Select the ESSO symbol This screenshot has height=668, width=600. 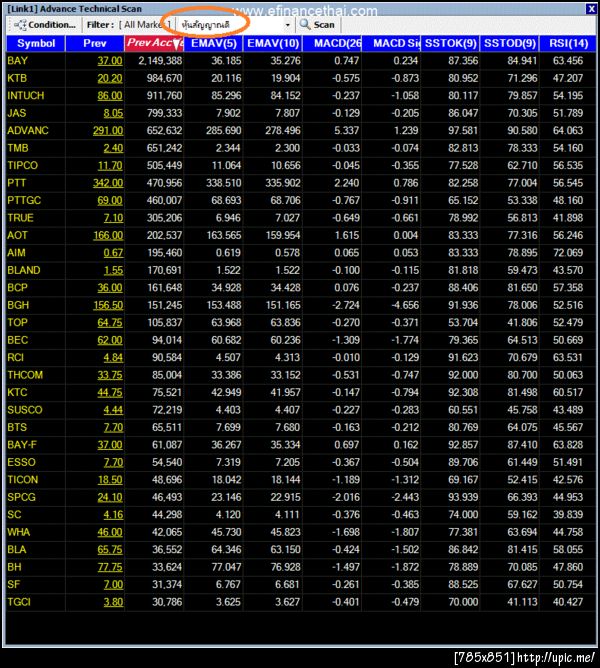pos(21,463)
